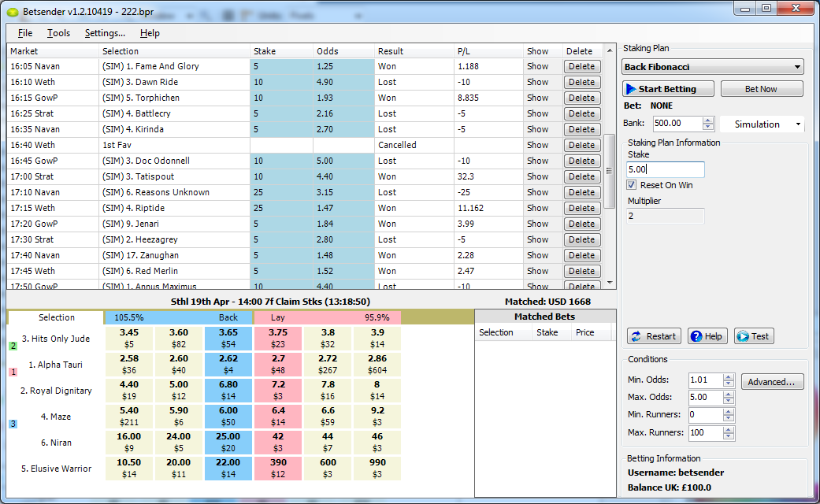Click the Stake input field

coord(665,169)
